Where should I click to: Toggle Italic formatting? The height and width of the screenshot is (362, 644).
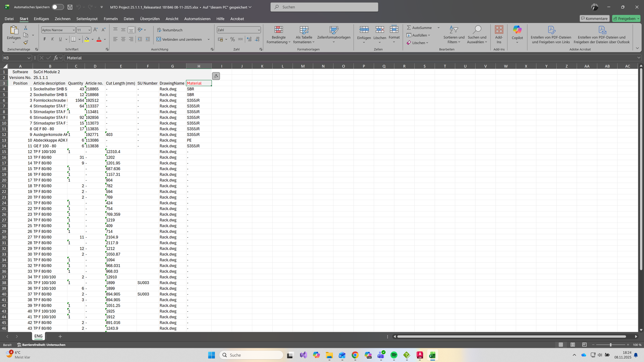[x=52, y=39]
